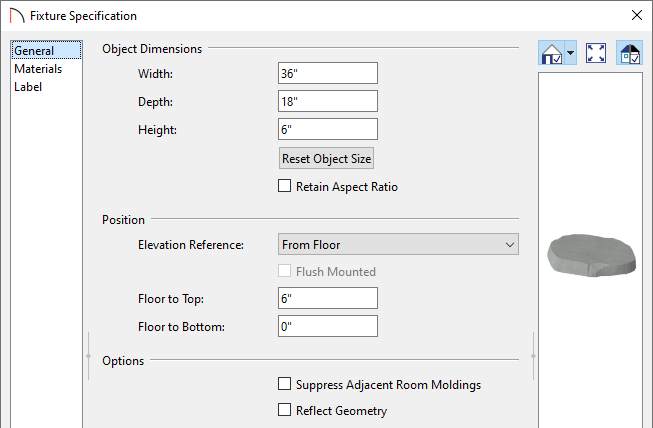Click the stone fixture preview thumbnail
Image resolution: width=653 pixels, height=428 pixels.
(591, 255)
